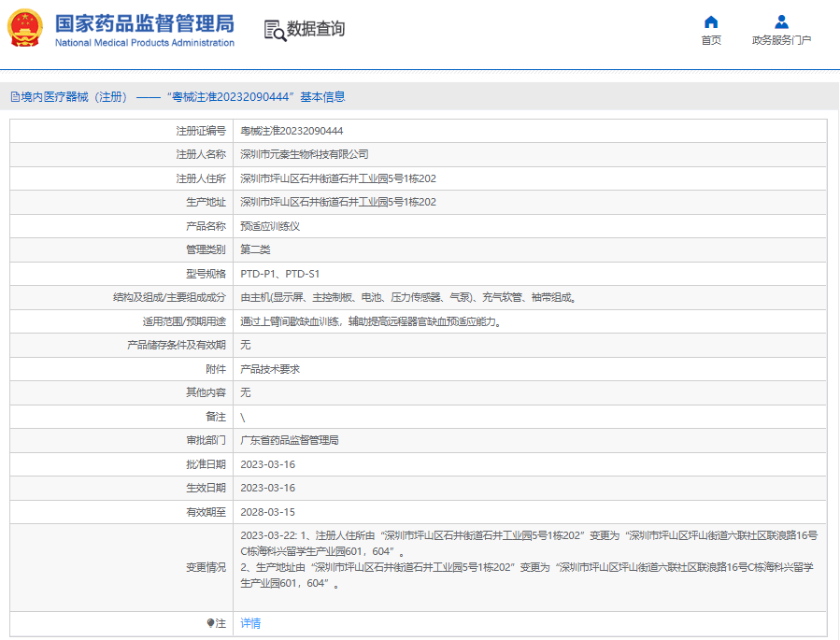Image resolution: width=840 pixels, height=640 pixels.
Task: Click the 注册人住所 address value
Action: [x=338, y=178]
